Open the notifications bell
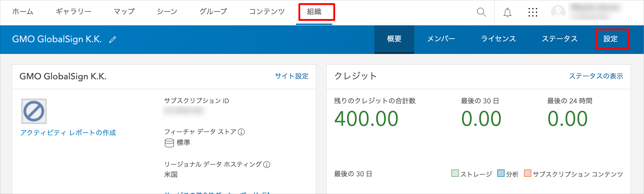The height and width of the screenshot is (194, 644). tap(507, 12)
